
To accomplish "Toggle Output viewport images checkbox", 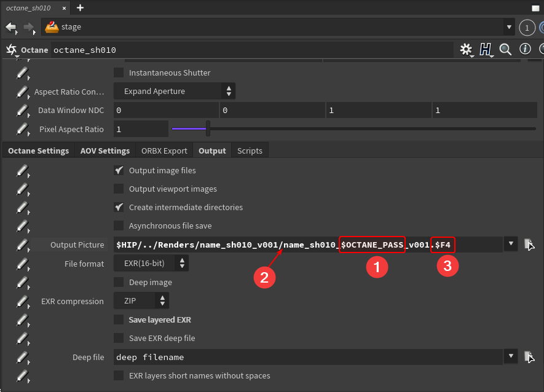I will pos(119,189).
